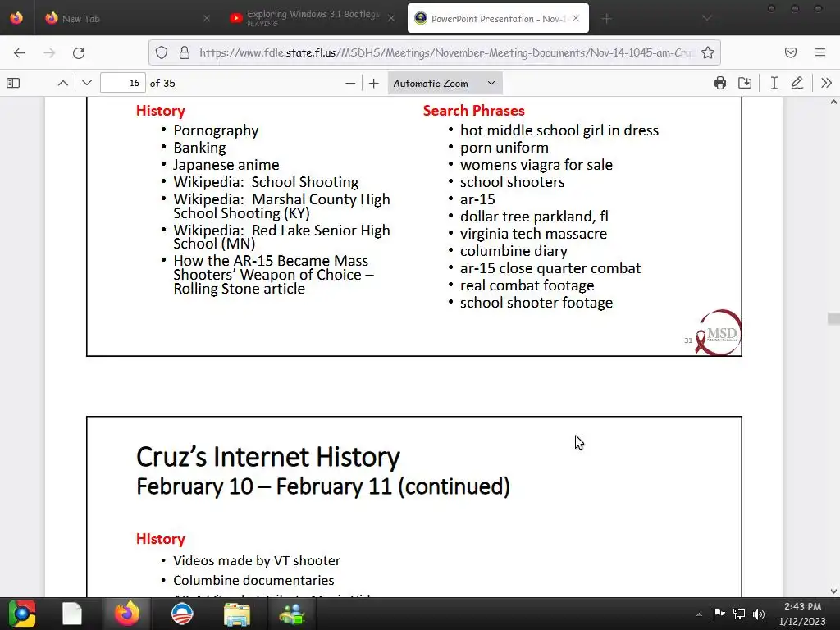Close the Exploring Windows 3.1 tab
The height and width of the screenshot is (630, 840).
[391, 19]
